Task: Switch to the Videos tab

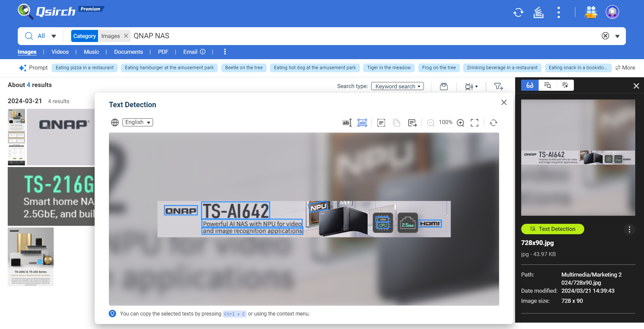Action: click(60, 52)
